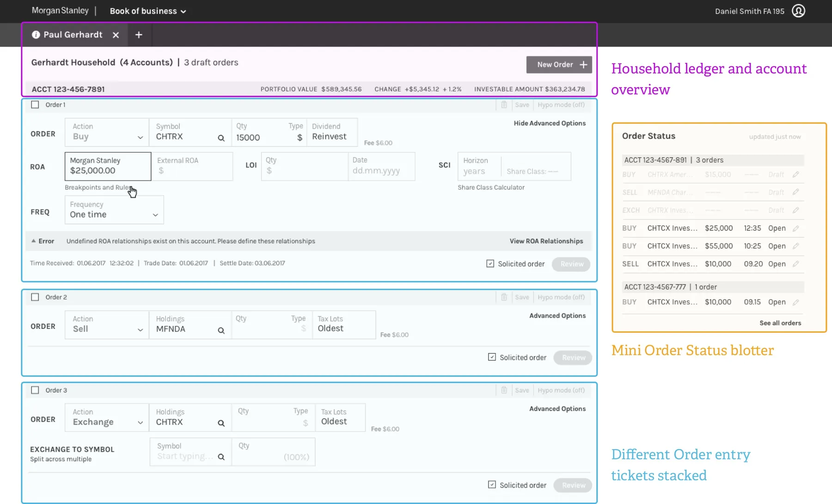Add a new client tab with plus icon
Image resolution: width=832 pixels, height=504 pixels.
[139, 35]
